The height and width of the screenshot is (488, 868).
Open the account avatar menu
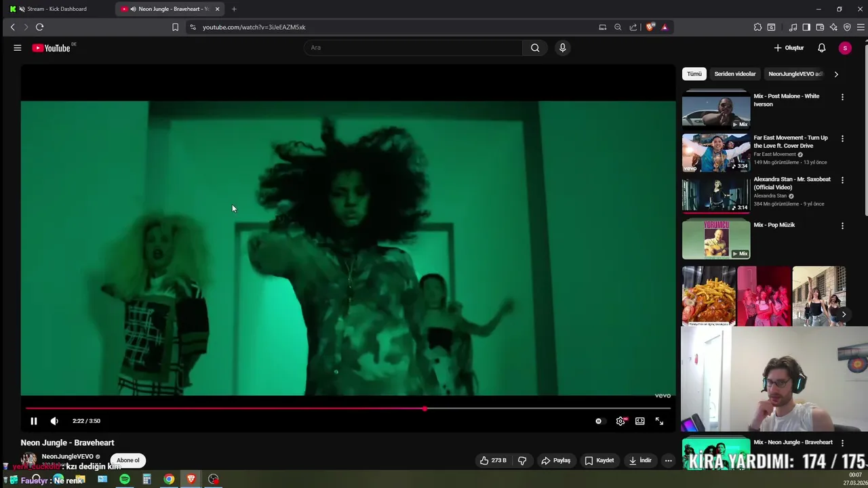click(x=844, y=48)
